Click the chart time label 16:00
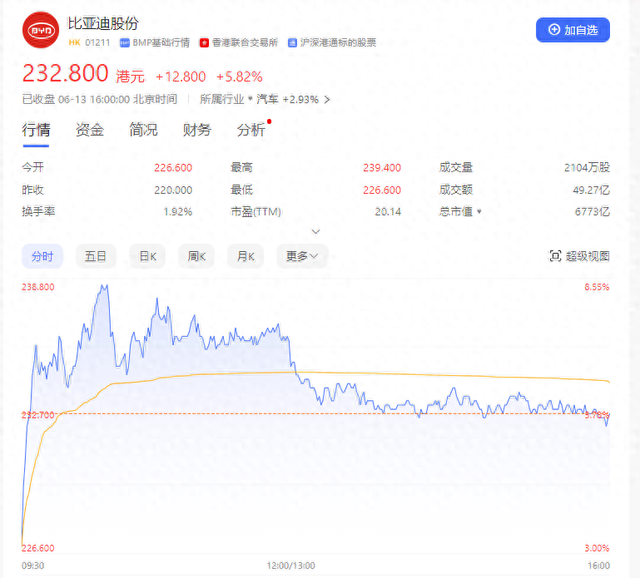Image resolution: width=640 pixels, height=578 pixels. click(598, 566)
